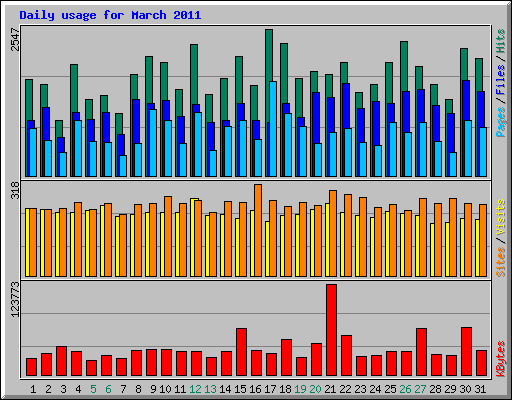Image resolution: width=512 pixels, height=400 pixels.
Task: Click day label 28 on the x-axis
Action: [435, 389]
